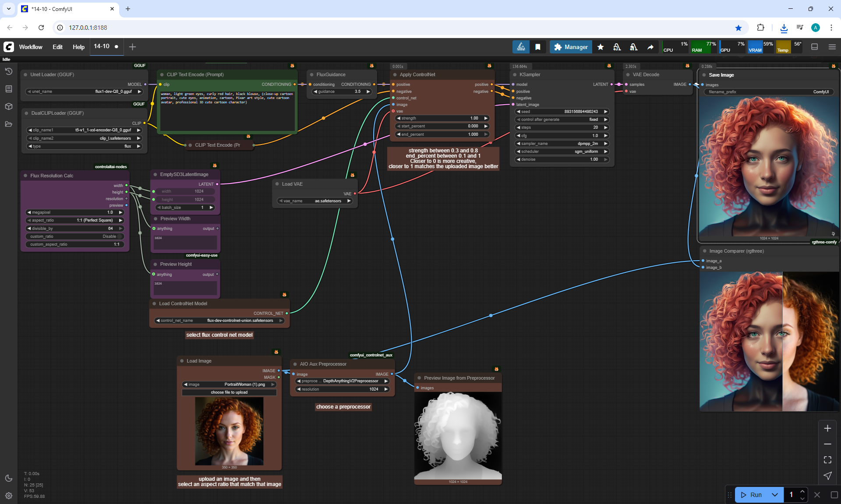Click the share arrow toolbar icon
This screenshot has width=841, height=504.
coord(650,47)
